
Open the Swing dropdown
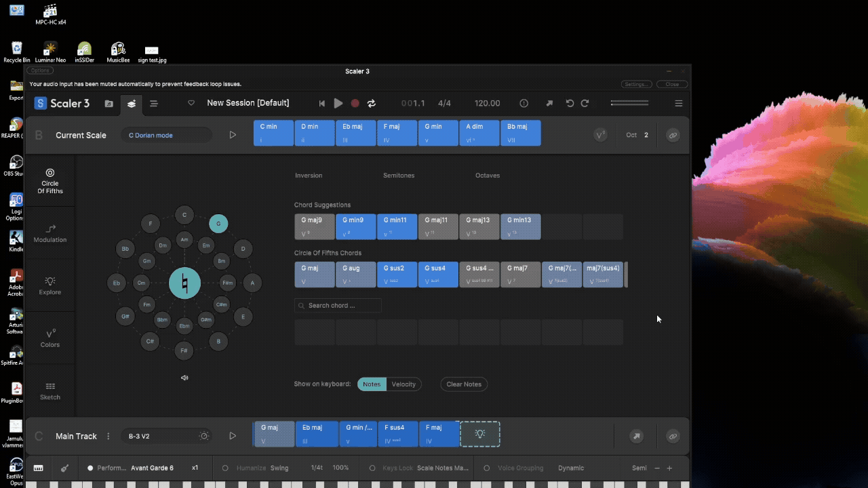tap(279, 468)
